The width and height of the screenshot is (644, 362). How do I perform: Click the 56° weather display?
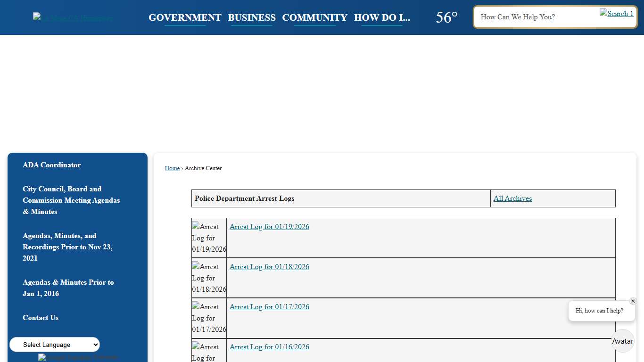click(x=446, y=17)
